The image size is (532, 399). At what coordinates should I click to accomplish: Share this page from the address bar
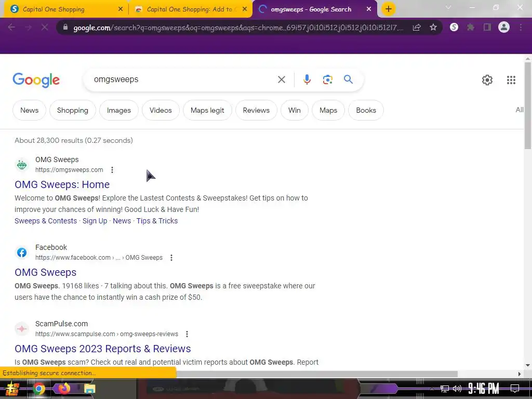(x=417, y=28)
